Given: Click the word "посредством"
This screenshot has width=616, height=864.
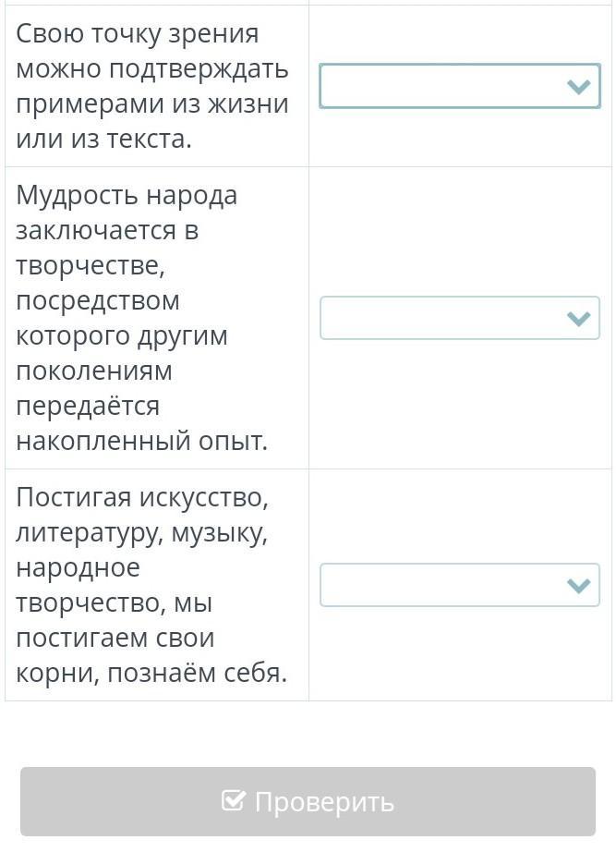Looking at the screenshot, I should point(98,302).
